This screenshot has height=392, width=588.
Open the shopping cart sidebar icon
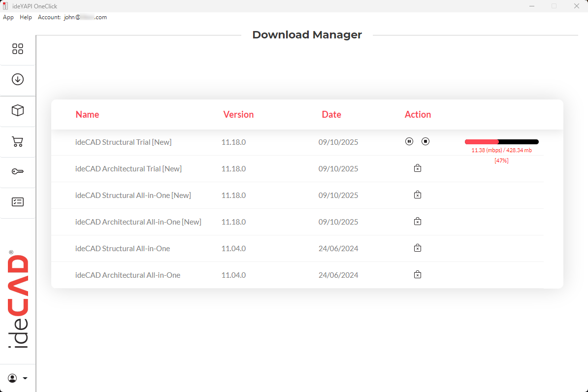click(x=18, y=141)
